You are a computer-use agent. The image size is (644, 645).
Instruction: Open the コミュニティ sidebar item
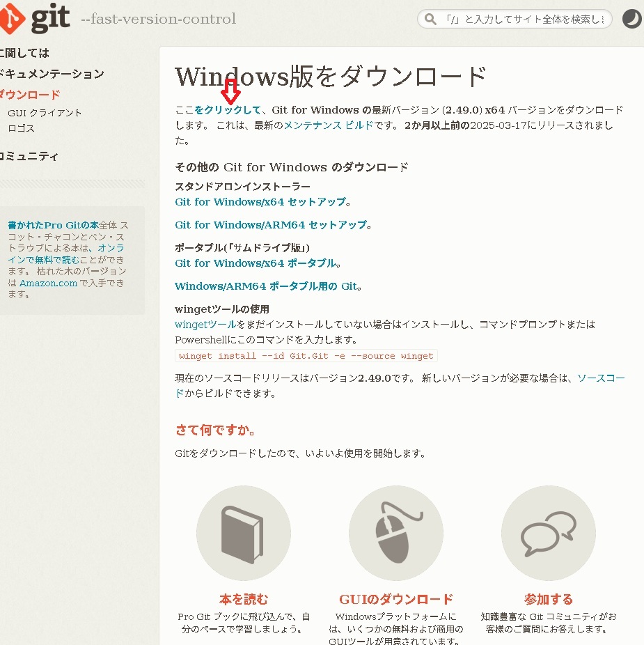[29, 156]
